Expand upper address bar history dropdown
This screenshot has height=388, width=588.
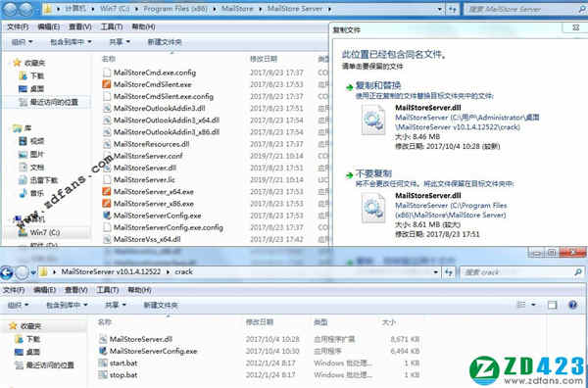(x=440, y=10)
